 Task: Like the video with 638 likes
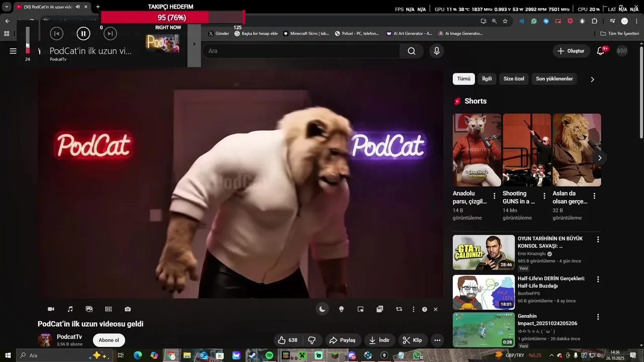pyautogui.click(x=288, y=340)
